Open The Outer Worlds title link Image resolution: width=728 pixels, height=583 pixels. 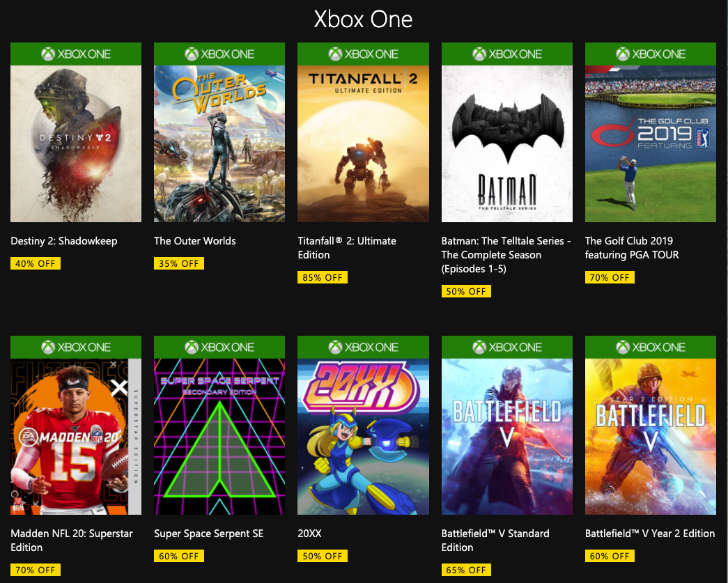pyautogui.click(x=195, y=241)
